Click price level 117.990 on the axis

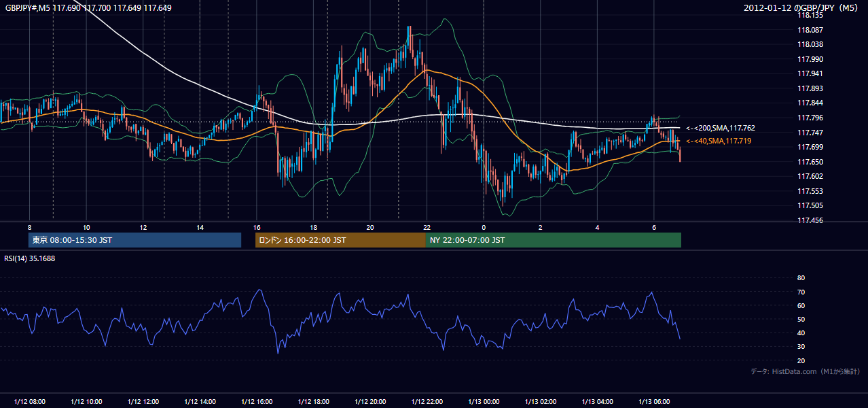pos(810,59)
